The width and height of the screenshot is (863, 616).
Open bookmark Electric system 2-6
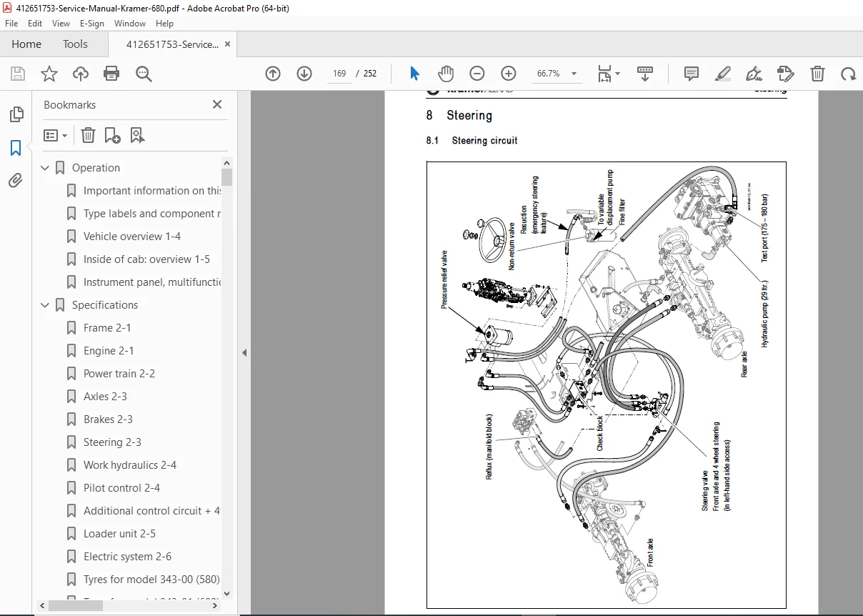pyautogui.click(x=127, y=557)
